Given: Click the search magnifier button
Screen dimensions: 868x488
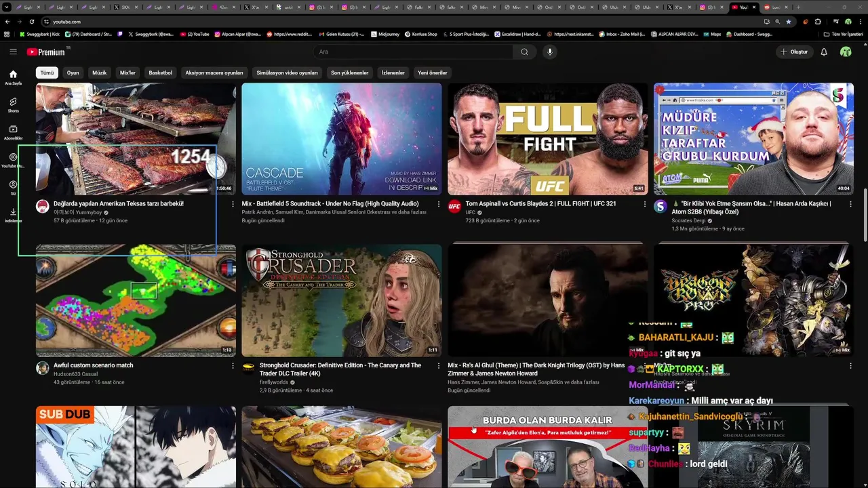Looking at the screenshot, I should coord(524,52).
